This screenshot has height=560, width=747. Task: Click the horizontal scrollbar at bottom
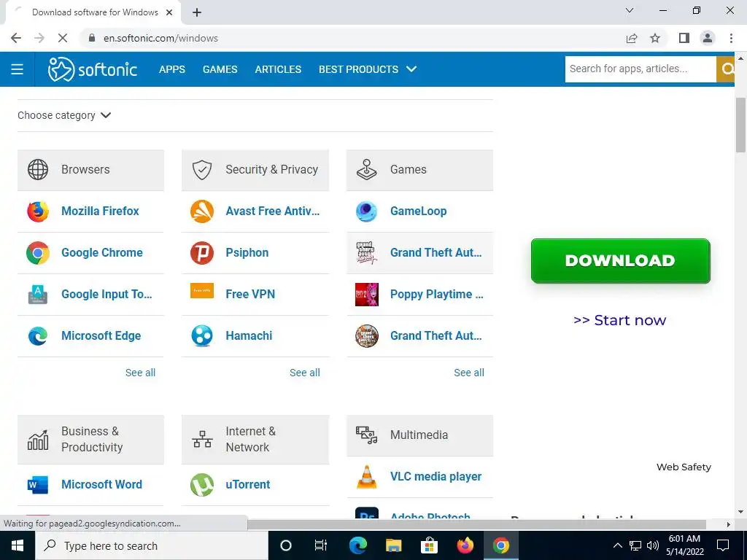click(x=476, y=524)
